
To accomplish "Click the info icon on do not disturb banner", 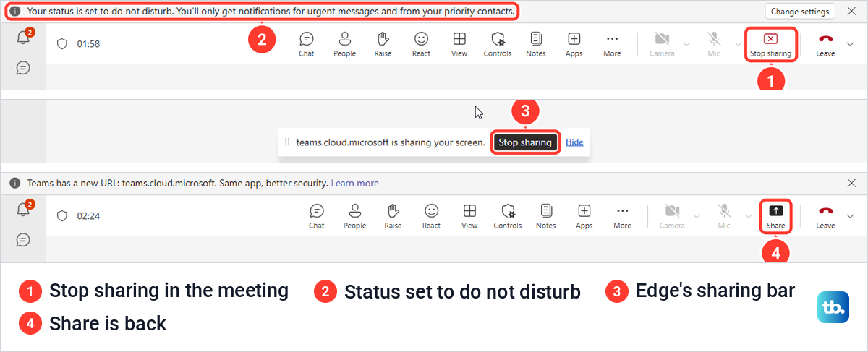I will tap(14, 12).
